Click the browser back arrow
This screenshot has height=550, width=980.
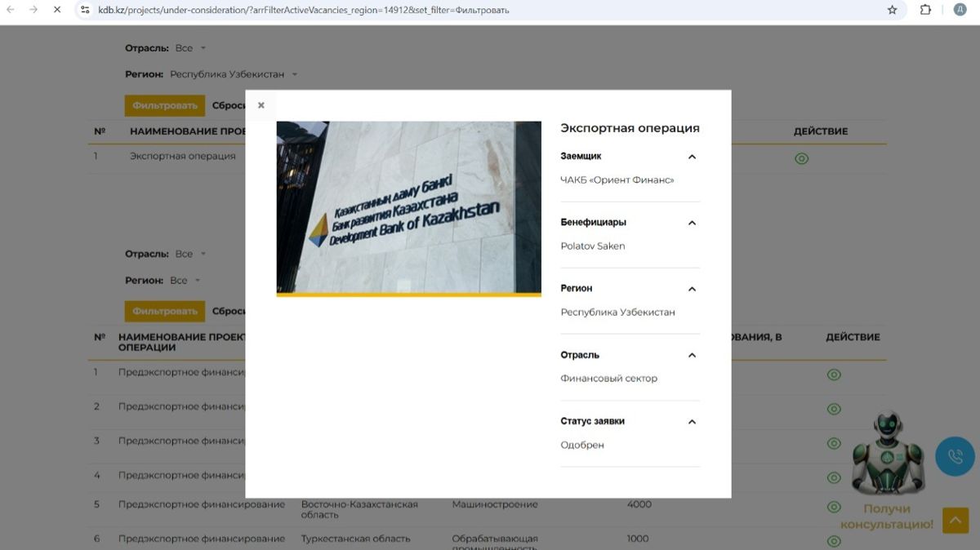point(11,10)
